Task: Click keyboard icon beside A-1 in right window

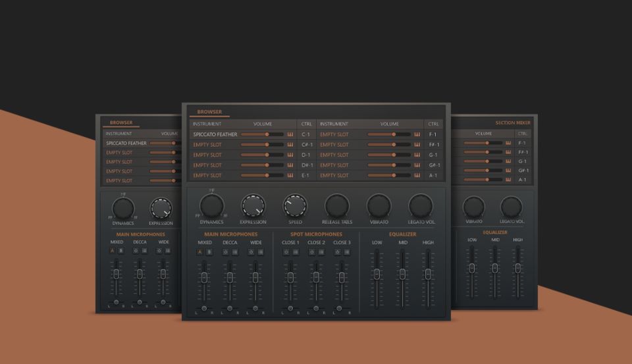Action: point(508,180)
